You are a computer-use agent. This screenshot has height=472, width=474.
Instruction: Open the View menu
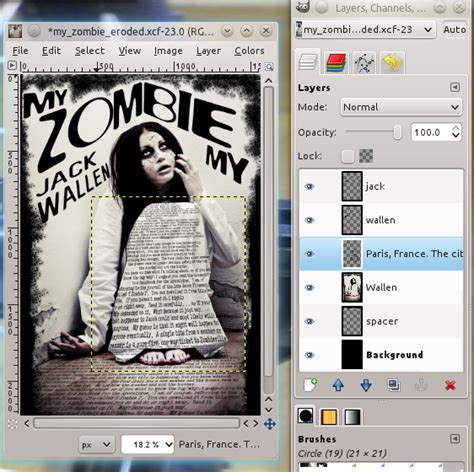[130, 51]
